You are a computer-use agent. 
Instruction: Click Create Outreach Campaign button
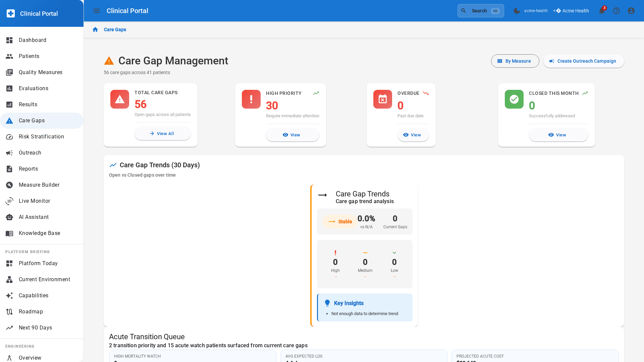583,61
